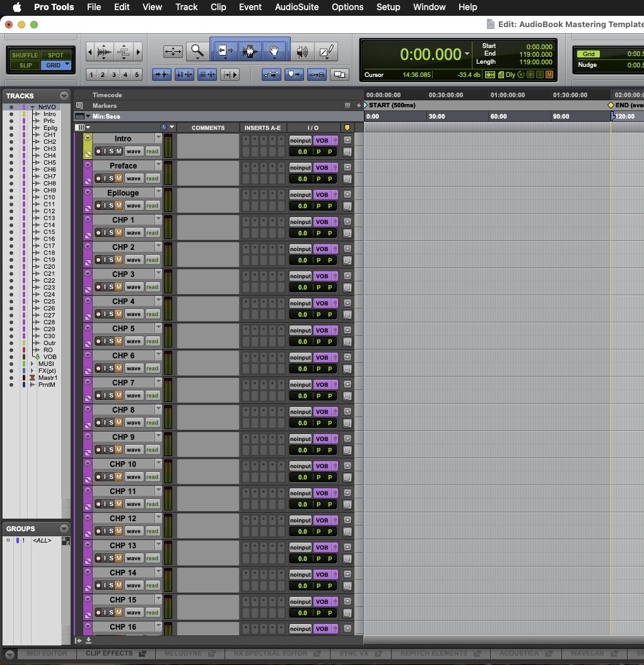Open the Setup menu
This screenshot has height=665, width=644.
389,7
